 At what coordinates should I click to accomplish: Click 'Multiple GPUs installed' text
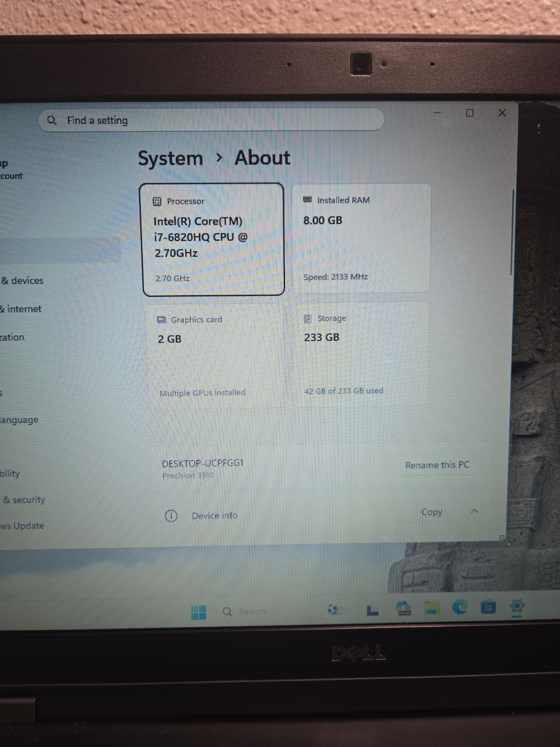[x=203, y=393]
